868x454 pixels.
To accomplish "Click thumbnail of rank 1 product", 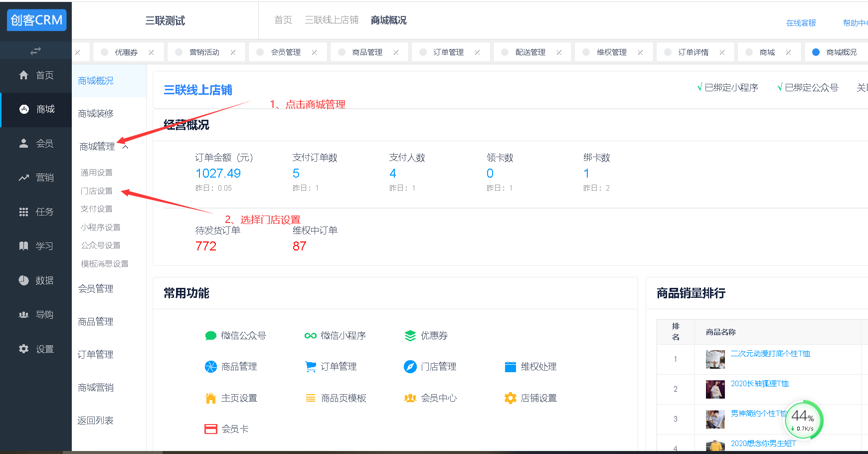I will (715, 359).
